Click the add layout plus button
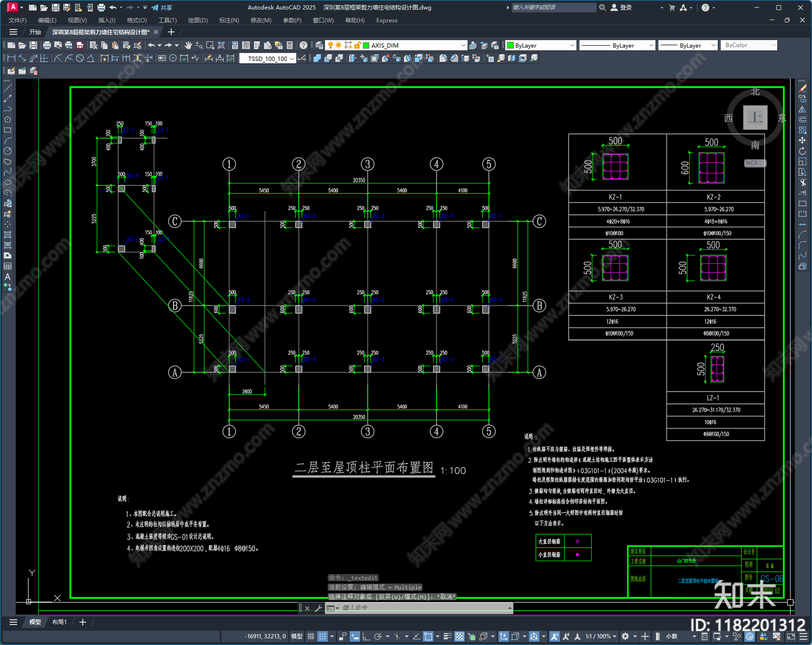812x645 pixels. 83,622
